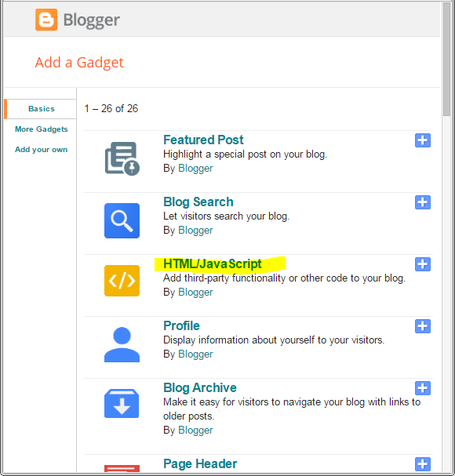Click the HTML/JavaScript code bracket icon

[x=122, y=281]
